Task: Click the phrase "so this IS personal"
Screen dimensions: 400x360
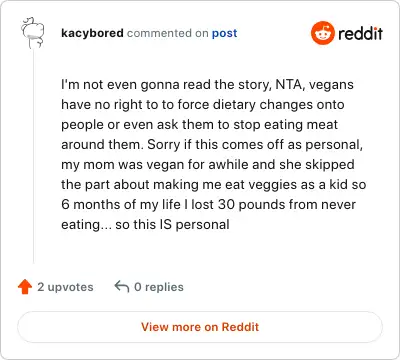Action: (x=172, y=225)
